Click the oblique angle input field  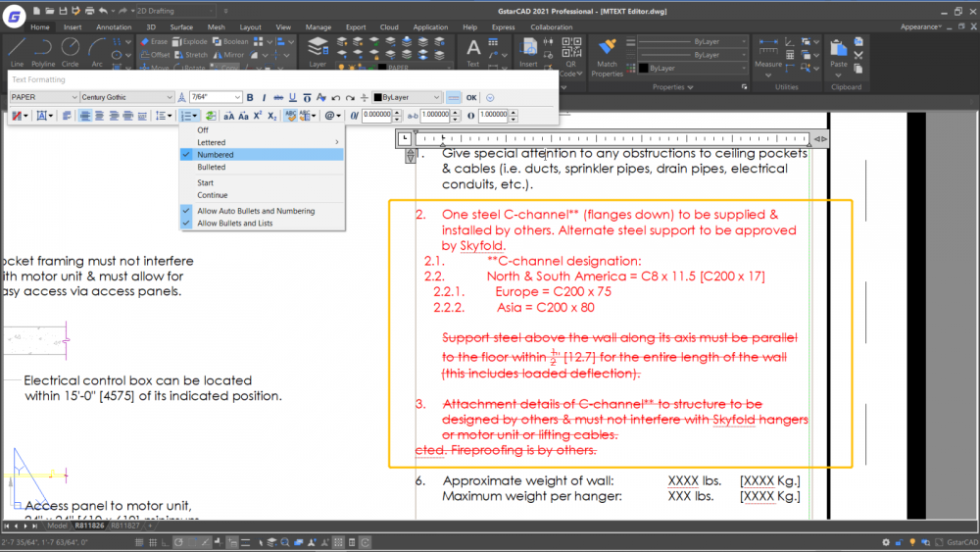377,115
